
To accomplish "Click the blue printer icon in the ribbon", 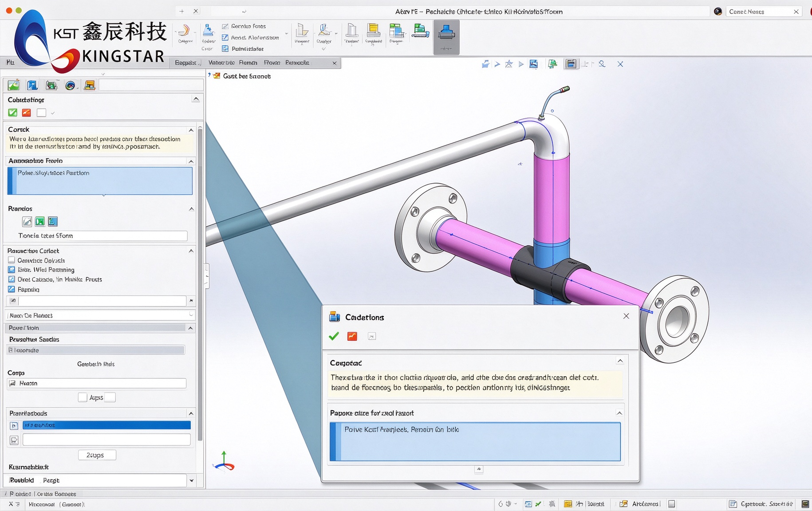I will click(x=446, y=32).
